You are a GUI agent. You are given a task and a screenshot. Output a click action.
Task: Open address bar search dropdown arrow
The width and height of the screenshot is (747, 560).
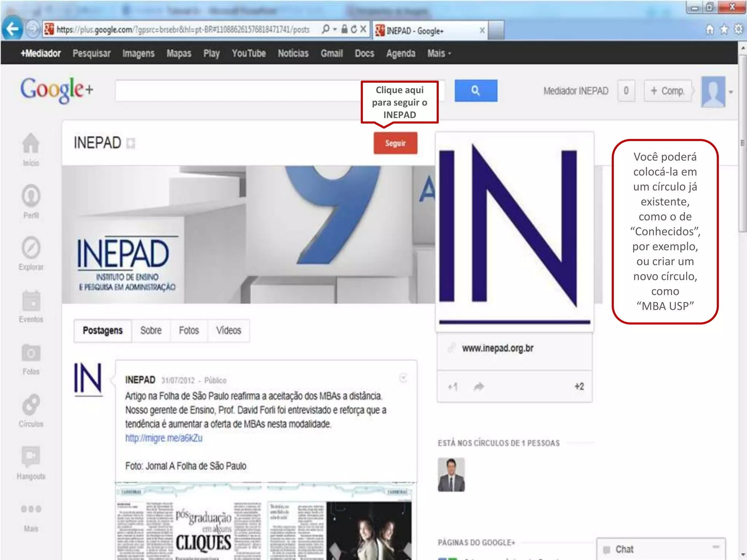click(334, 29)
